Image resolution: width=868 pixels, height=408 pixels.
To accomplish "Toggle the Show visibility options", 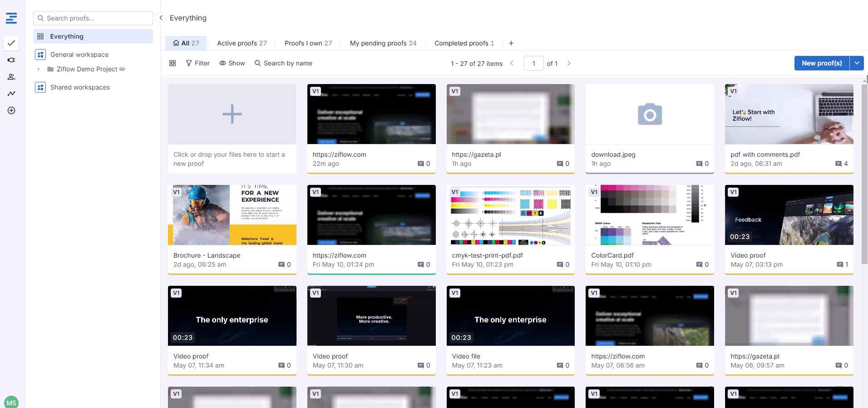I will (232, 63).
